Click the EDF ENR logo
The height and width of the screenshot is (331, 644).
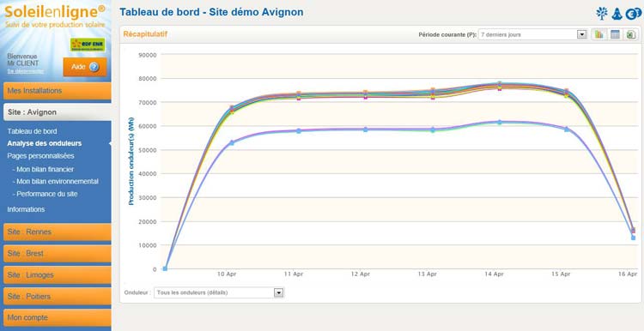pyautogui.click(x=88, y=45)
